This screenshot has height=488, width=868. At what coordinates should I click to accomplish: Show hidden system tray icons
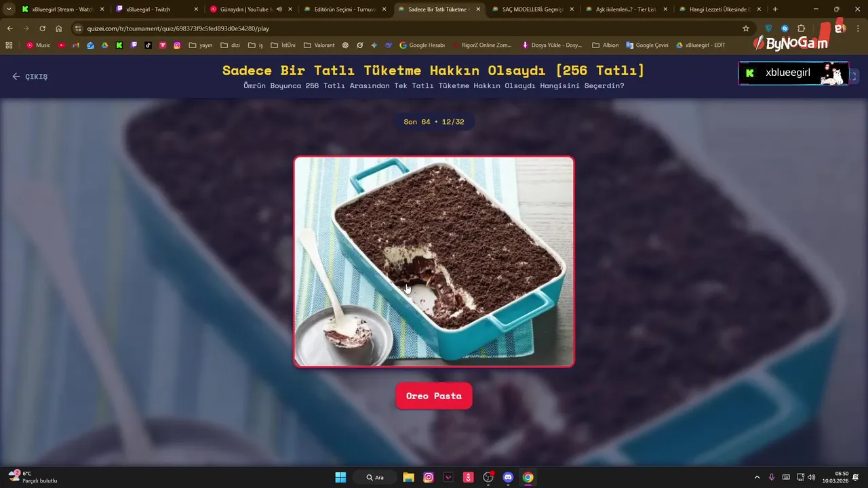pyautogui.click(x=757, y=477)
